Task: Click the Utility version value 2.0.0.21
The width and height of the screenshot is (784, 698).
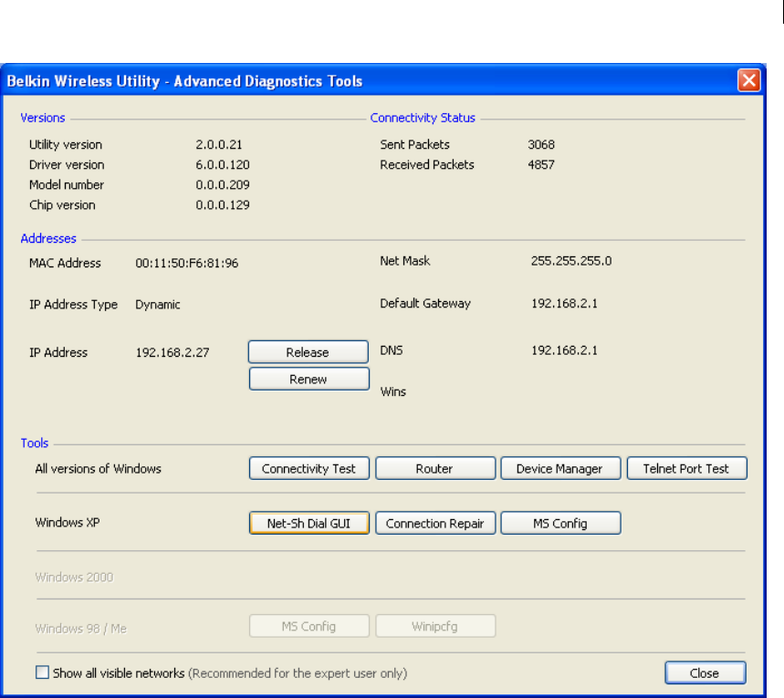Action: click(219, 144)
